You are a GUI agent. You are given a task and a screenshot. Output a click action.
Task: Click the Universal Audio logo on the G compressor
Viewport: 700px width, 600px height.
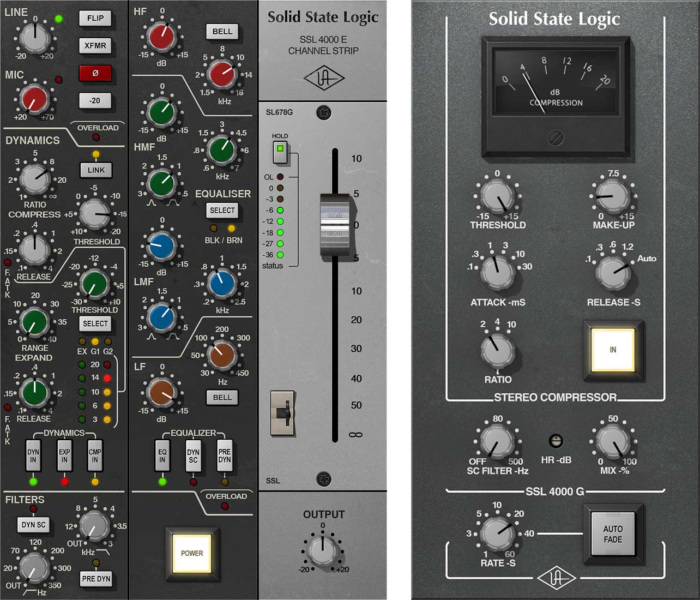pos(556,578)
